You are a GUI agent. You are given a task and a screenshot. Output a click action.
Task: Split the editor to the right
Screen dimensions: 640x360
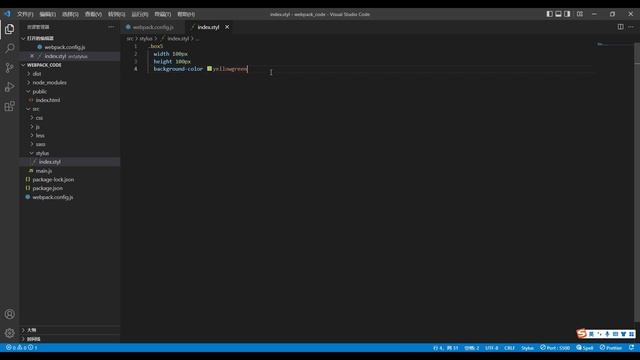pyautogui.click(x=620, y=27)
